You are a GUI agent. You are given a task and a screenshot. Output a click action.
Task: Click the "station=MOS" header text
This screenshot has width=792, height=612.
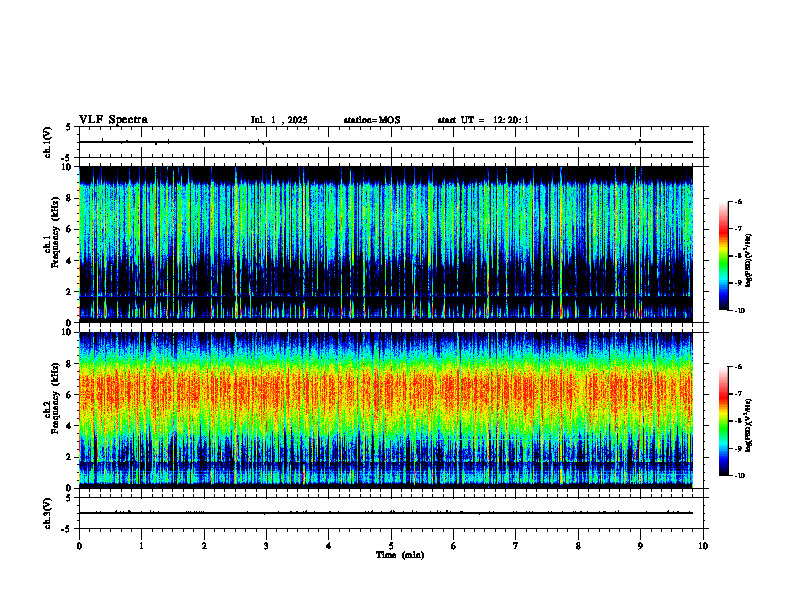point(372,120)
